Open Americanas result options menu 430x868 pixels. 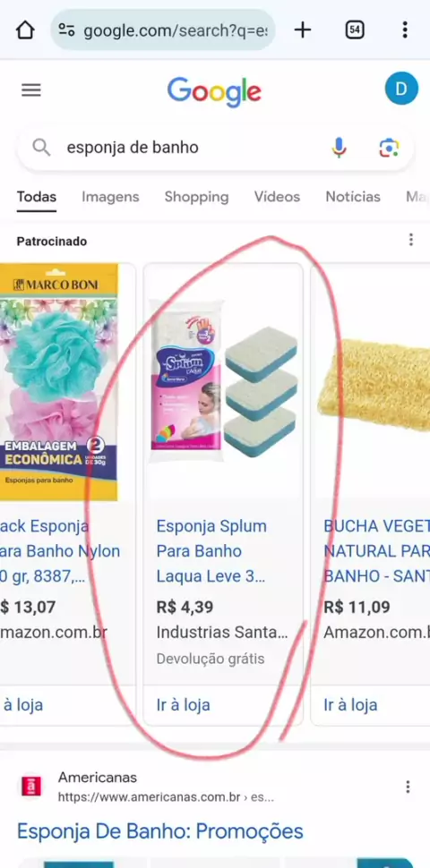[408, 787]
